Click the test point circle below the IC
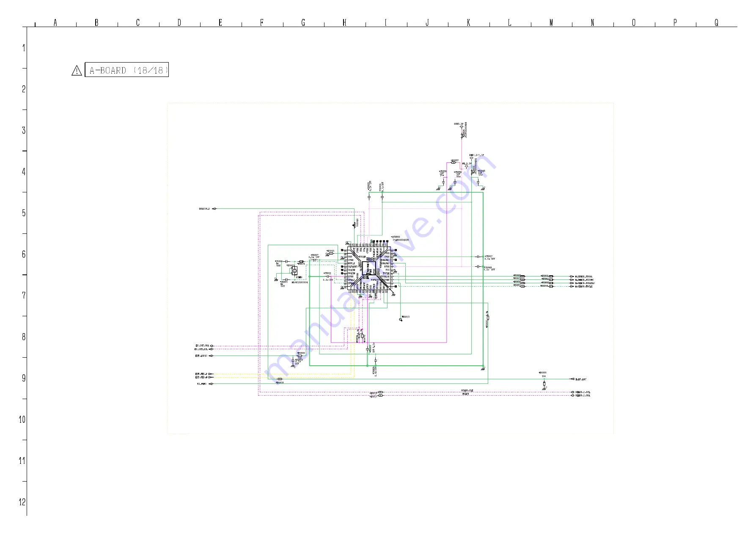The image size is (756, 534). [401, 320]
